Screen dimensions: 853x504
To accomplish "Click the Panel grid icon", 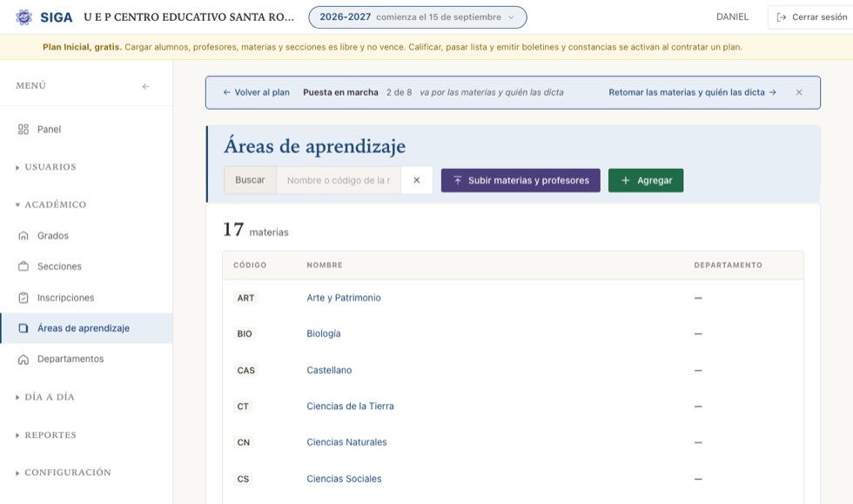I will pos(24,129).
